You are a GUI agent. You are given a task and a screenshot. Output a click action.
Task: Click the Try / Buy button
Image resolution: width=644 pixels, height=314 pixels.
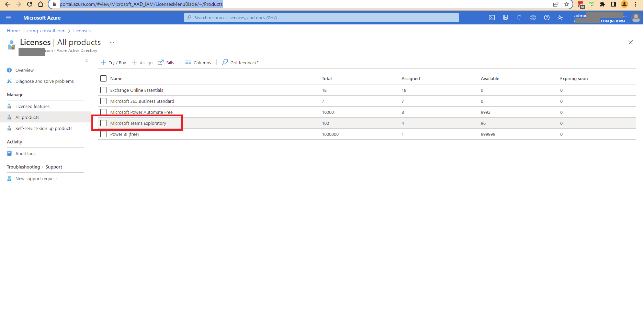[x=113, y=63]
